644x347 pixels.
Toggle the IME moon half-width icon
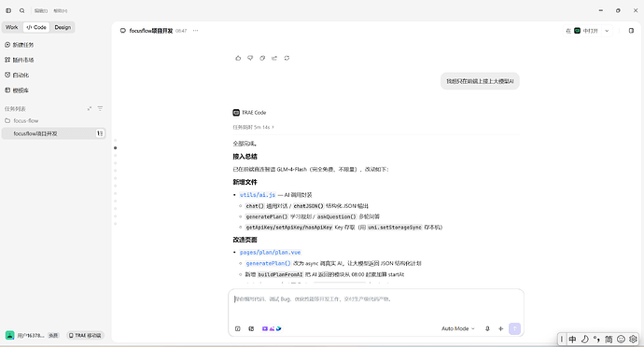point(585,340)
